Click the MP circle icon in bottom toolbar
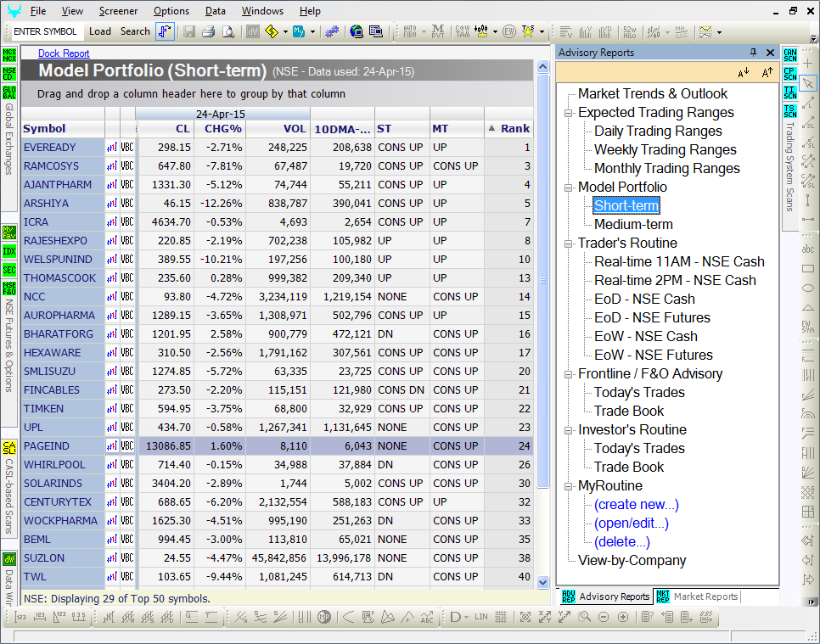 [324, 618]
